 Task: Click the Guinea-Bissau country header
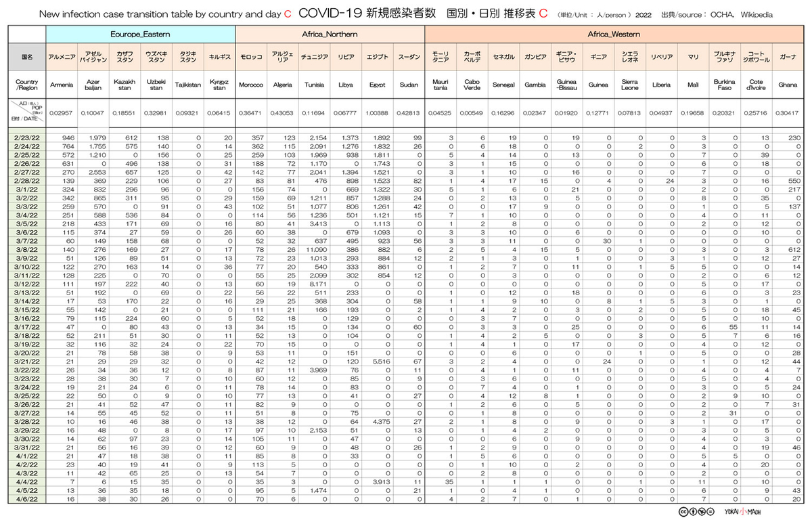click(x=566, y=85)
